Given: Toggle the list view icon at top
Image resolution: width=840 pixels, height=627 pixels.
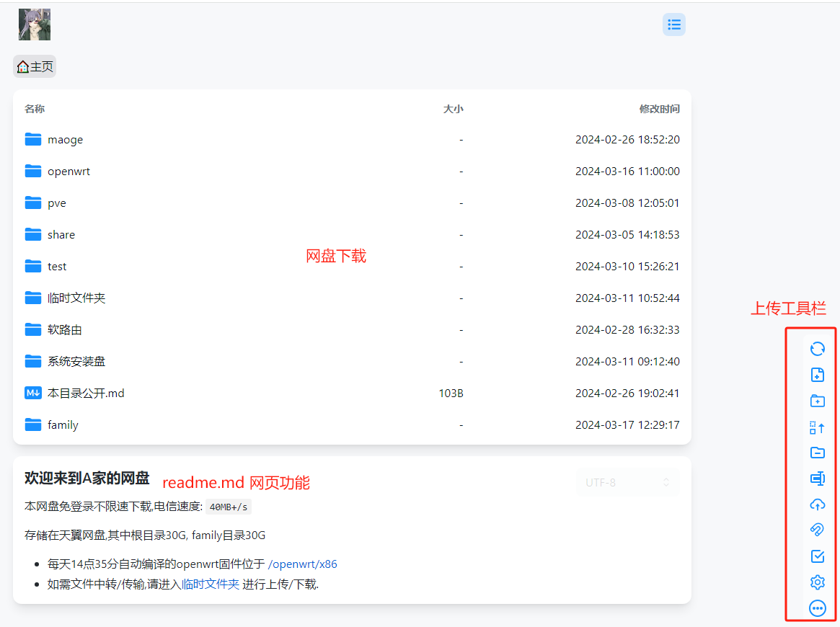Looking at the screenshot, I should 674,24.
